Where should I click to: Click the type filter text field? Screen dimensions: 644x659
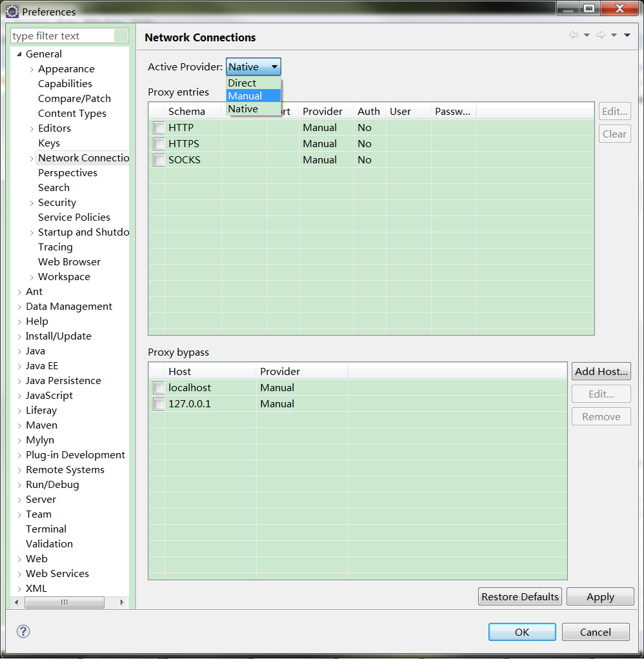(x=63, y=36)
